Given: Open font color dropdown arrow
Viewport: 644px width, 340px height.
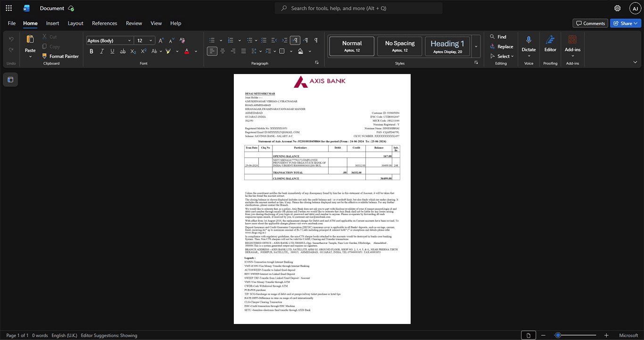Looking at the screenshot, I should (x=196, y=51).
